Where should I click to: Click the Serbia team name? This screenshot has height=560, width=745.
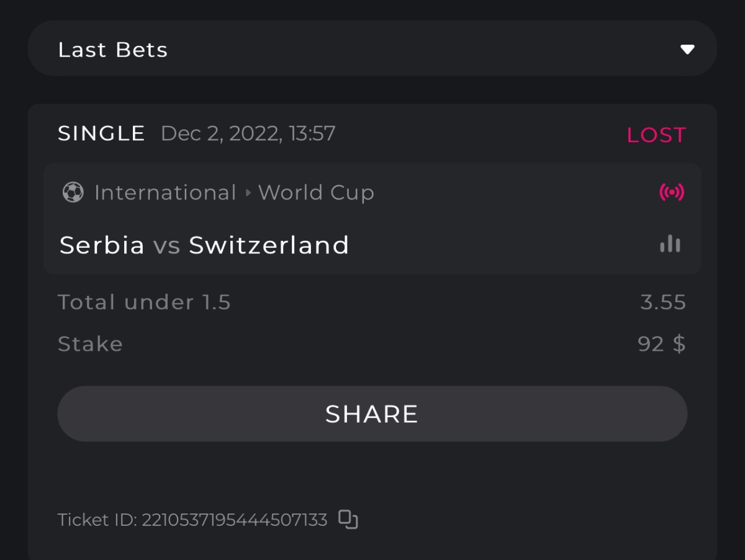pos(102,245)
